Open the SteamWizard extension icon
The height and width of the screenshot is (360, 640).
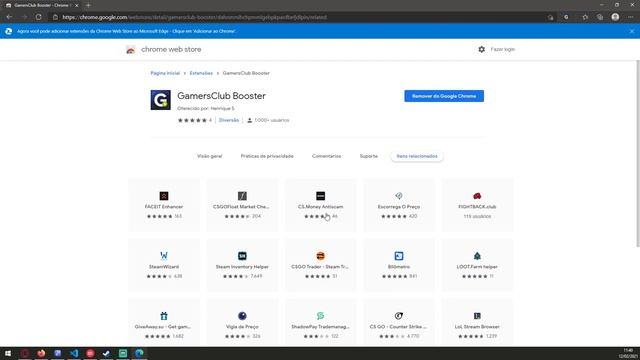pyautogui.click(x=164, y=256)
